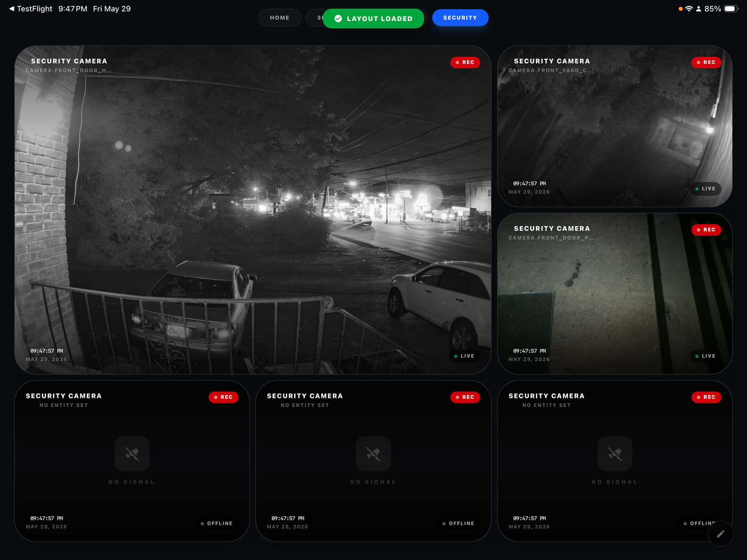Viewport: 747px width, 560px height.
Task: Tap the battery indicator icon
Action: click(x=731, y=9)
